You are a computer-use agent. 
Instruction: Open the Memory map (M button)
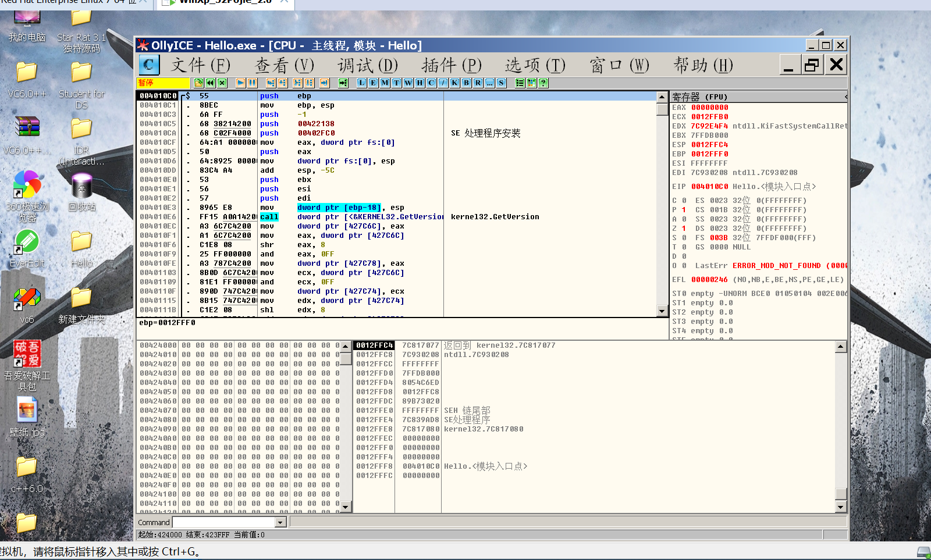coord(385,83)
